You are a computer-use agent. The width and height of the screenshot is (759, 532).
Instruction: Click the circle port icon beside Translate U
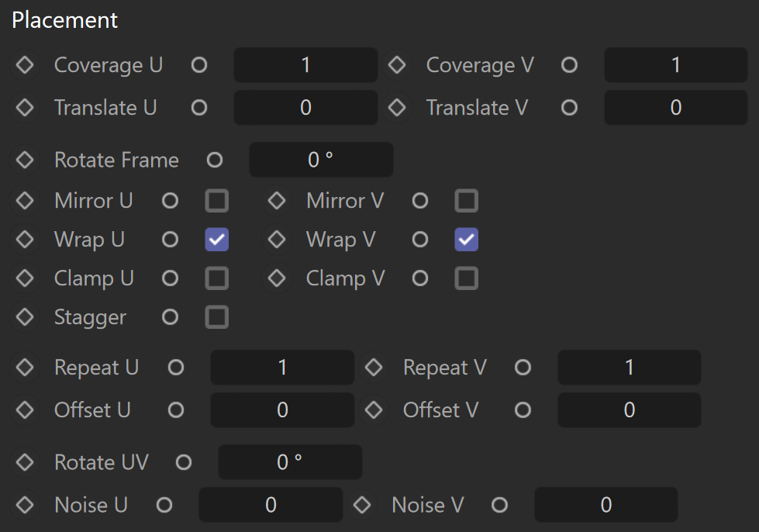(199, 108)
